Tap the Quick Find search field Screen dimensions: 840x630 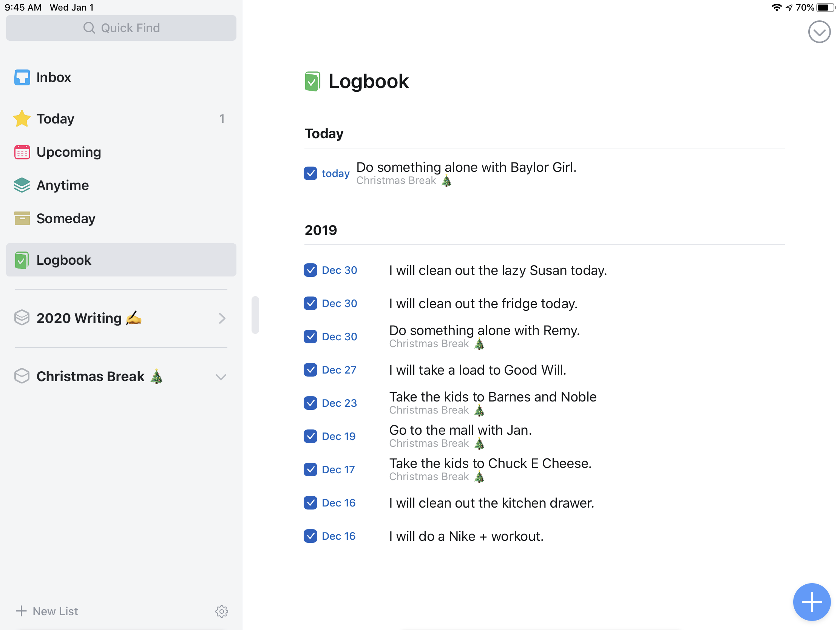(121, 28)
